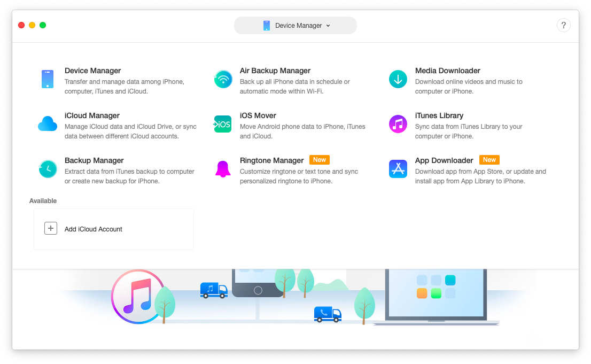
Task: Click 'Extract data from iTunes backup' description
Action: [x=129, y=176]
